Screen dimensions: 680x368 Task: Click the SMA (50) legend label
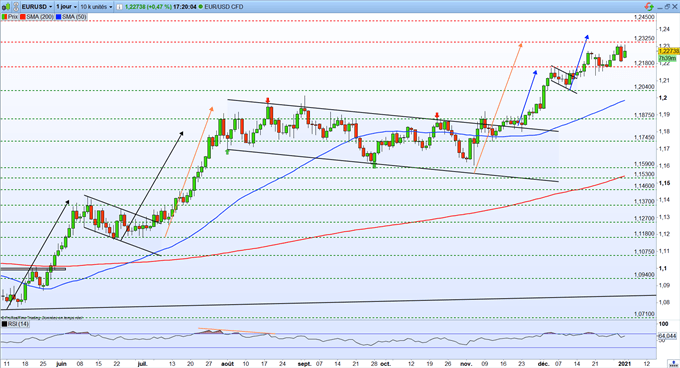click(74, 17)
